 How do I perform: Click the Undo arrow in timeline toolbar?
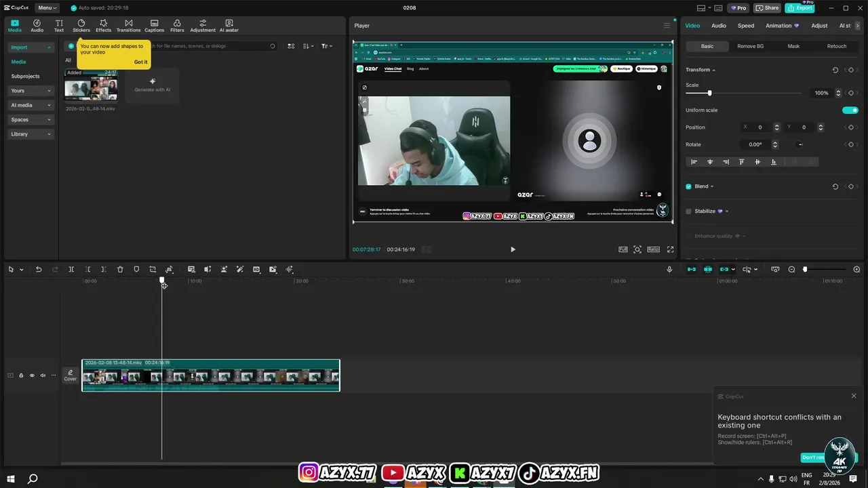(39, 269)
